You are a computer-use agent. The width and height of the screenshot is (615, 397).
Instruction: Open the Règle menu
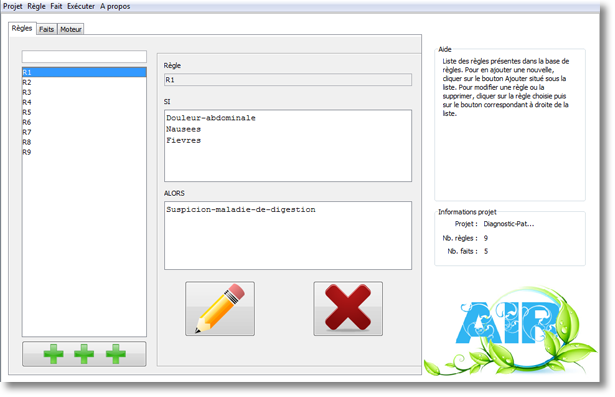click(x=36, y=6)
